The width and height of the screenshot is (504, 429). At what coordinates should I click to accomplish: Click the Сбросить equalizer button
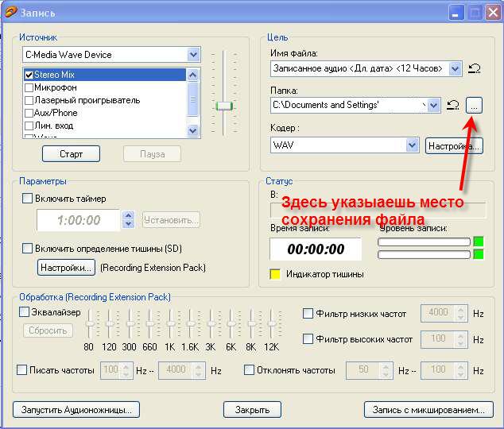click(x=48, y=330)
